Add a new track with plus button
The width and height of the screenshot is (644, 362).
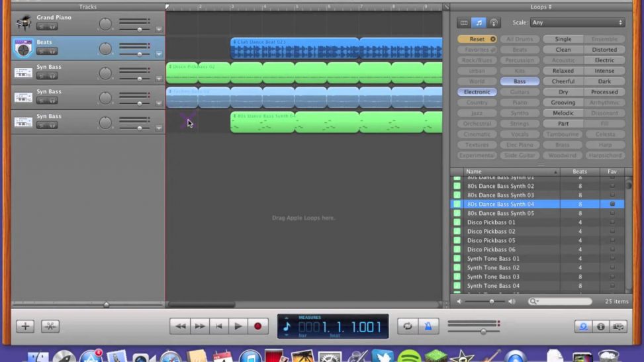(25, 326)
